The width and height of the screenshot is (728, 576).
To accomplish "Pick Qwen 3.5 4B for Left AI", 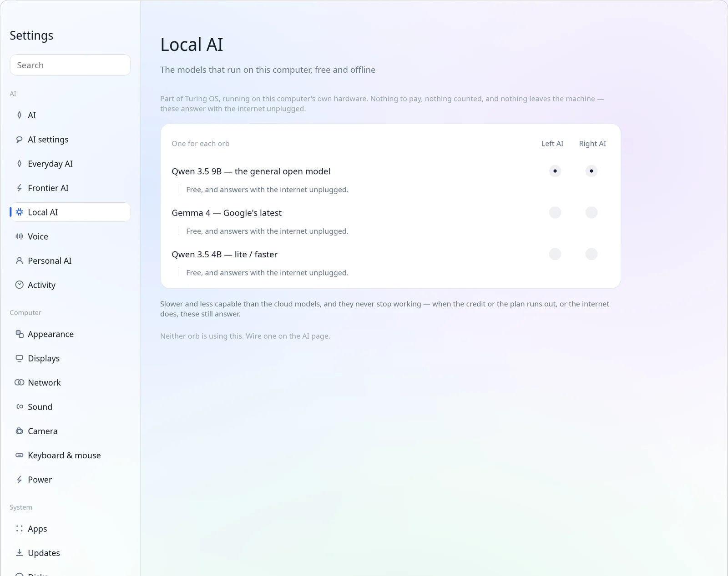I will coord(555,254).
